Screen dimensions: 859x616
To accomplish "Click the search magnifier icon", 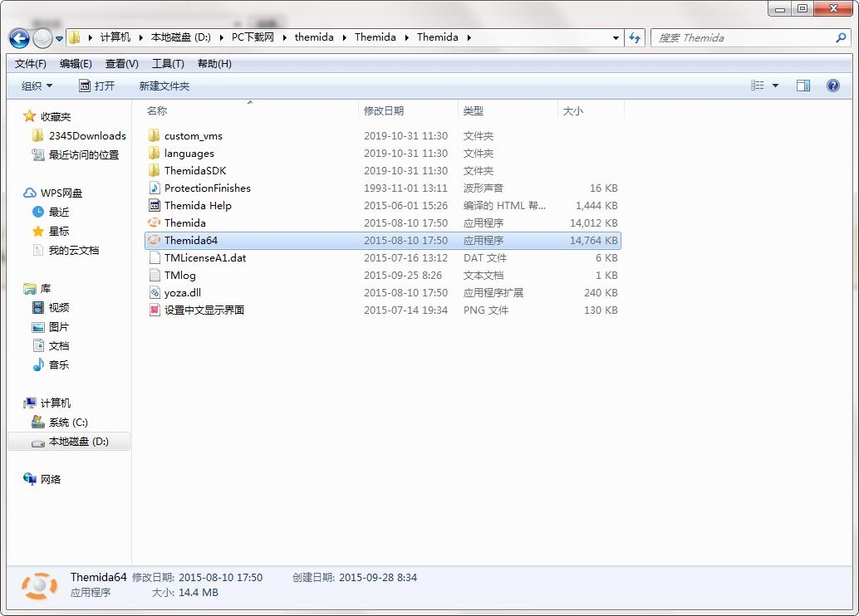I will (x=841, y=38).
